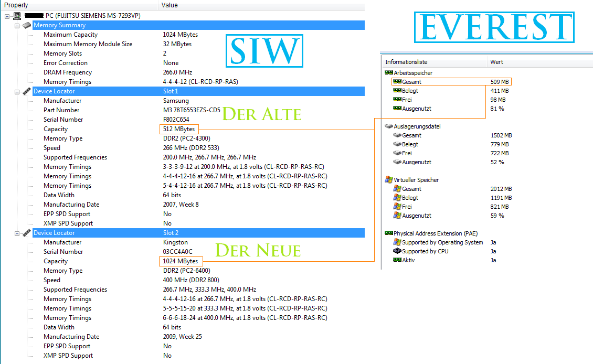Select the Memory Slots row

click(x=204, y=53)
